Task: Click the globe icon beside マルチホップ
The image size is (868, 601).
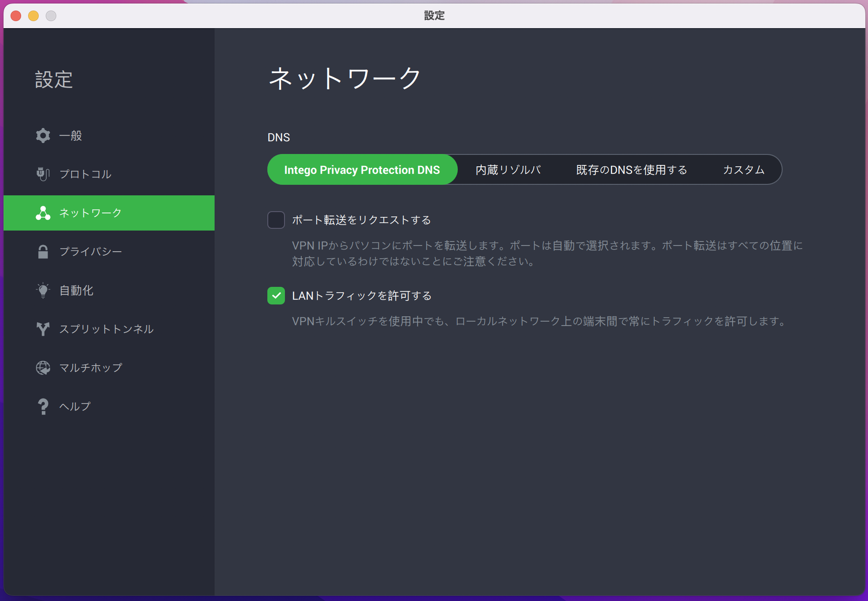Action: coord(43,368)
